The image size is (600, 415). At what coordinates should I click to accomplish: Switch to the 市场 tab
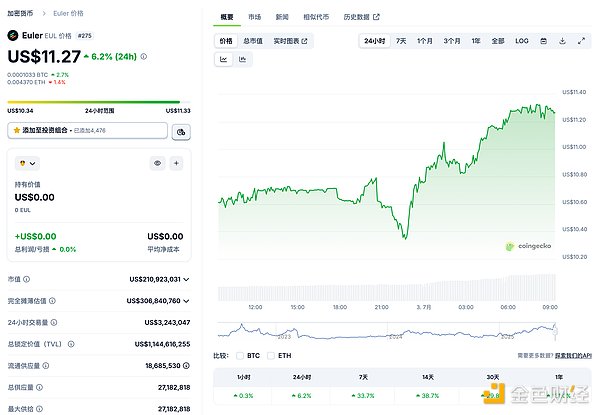256,17
